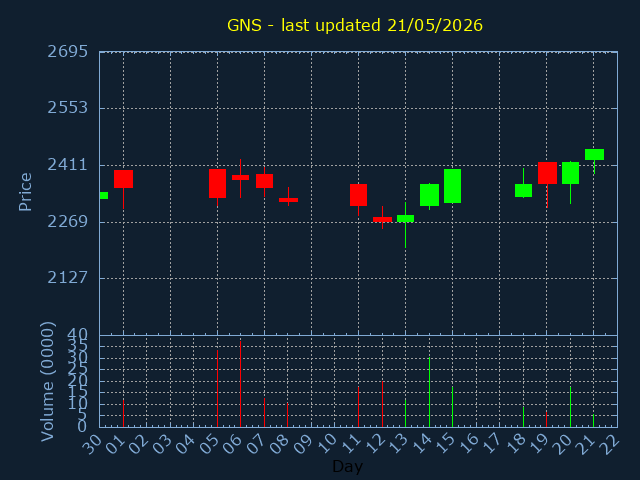Image resolution: width=640 pixels, height=480 pixels.
Task: Click the red candlestick for day 06
Action: pos(240,178)
